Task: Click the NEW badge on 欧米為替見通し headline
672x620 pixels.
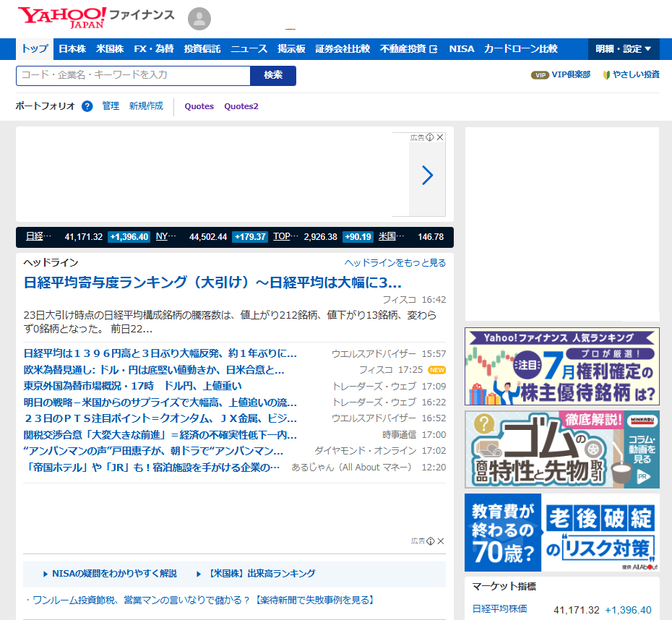Action: point(436,370)
